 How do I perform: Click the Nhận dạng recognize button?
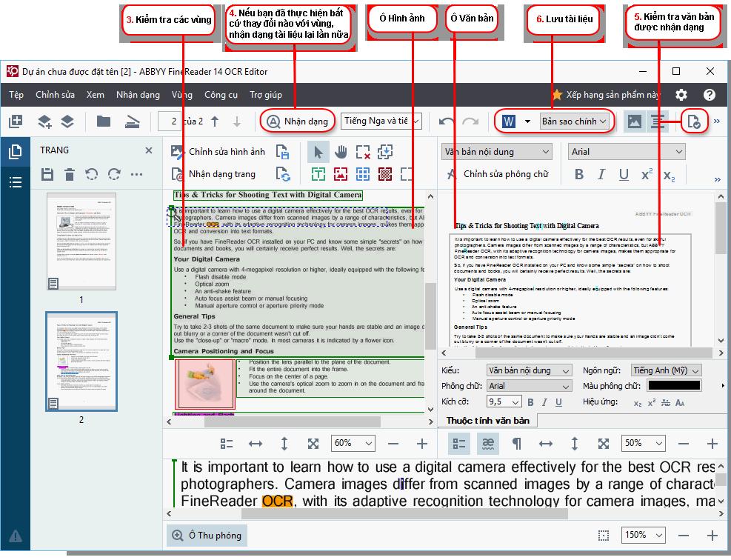[298, 121]
